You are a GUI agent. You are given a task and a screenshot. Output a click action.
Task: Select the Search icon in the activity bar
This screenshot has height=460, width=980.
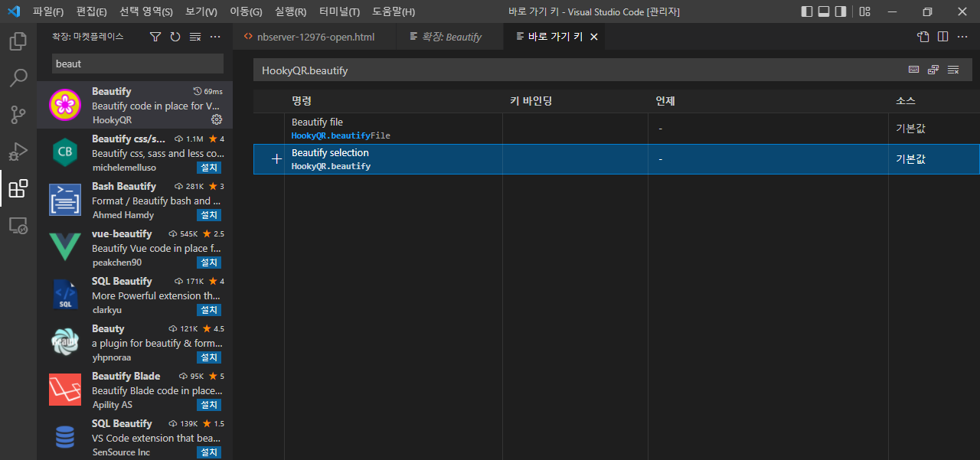(x=18, y=77)
